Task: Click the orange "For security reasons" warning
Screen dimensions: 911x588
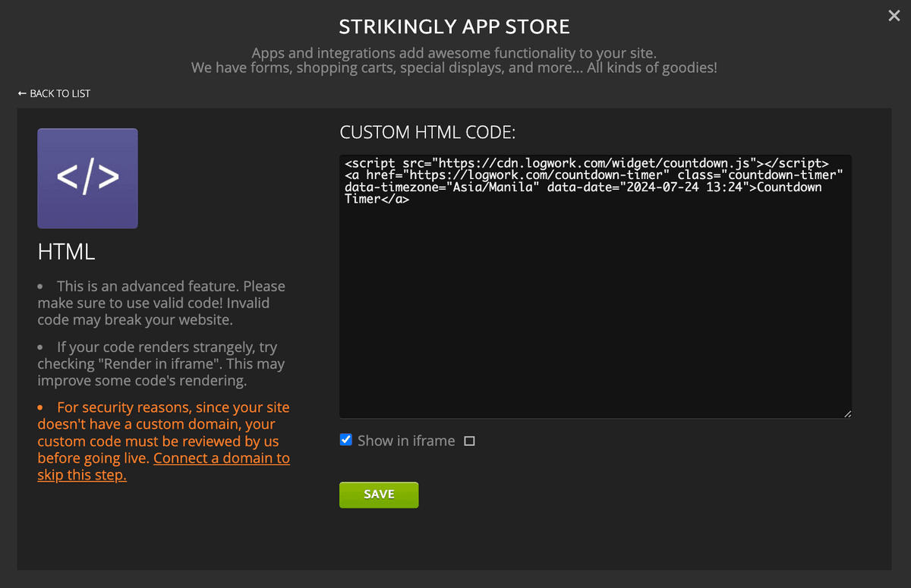Action: (164, 442)
